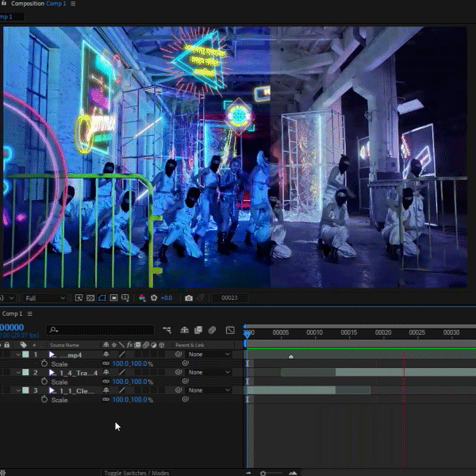Click the Show Snapshot icon

tap(201, 297)
